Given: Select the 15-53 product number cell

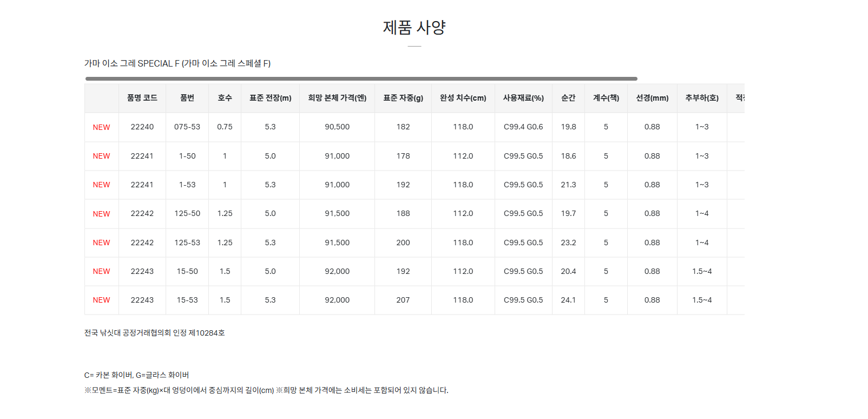Looking at the screenshot, I should pos(187,300).
